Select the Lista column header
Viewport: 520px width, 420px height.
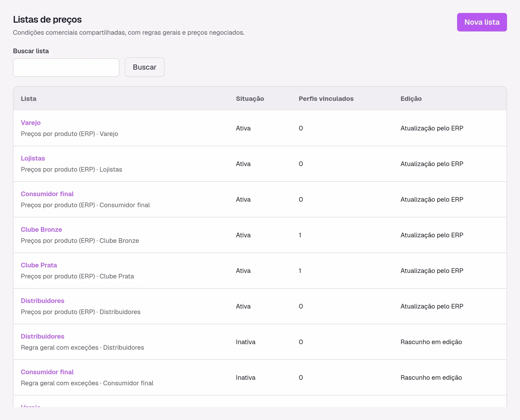pos(28,99)
